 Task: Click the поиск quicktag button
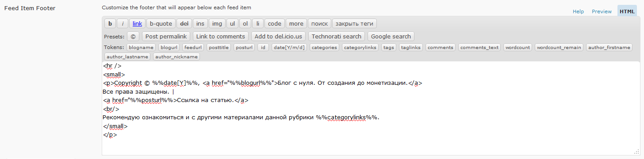click(319, 24)
